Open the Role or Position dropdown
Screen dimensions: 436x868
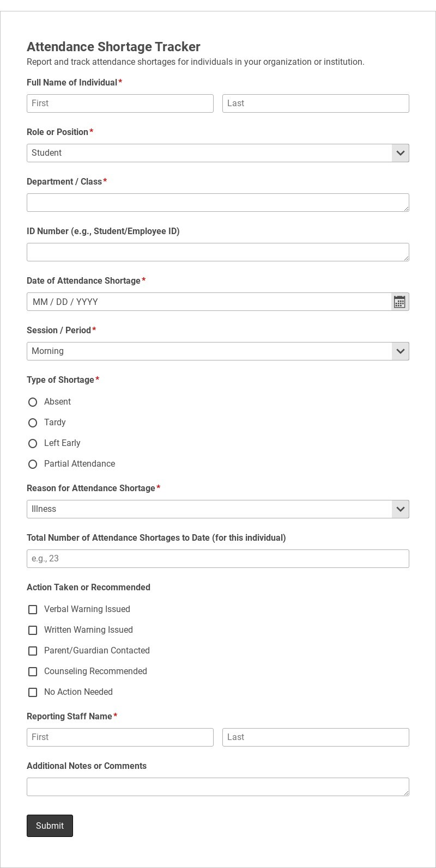218,153
